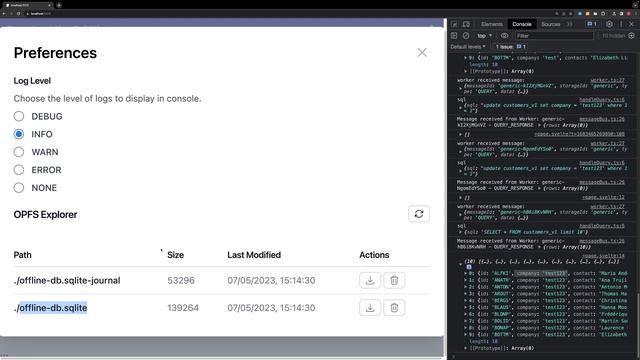Click the Size column header
The image size is (640, 360).
(176, 255)
